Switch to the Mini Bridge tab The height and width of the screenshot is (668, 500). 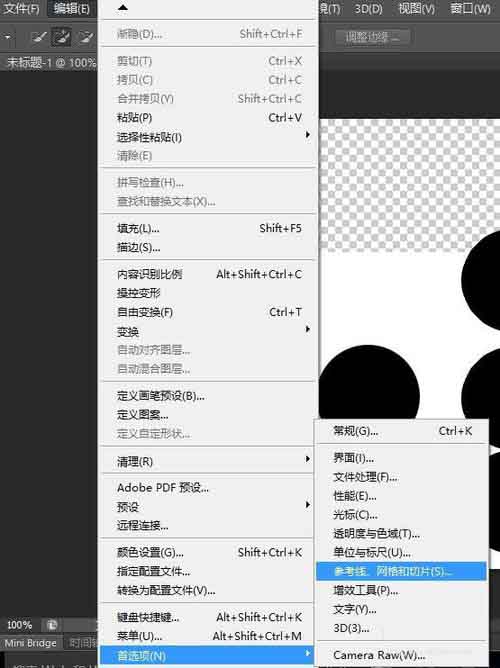tap(31, 643)
